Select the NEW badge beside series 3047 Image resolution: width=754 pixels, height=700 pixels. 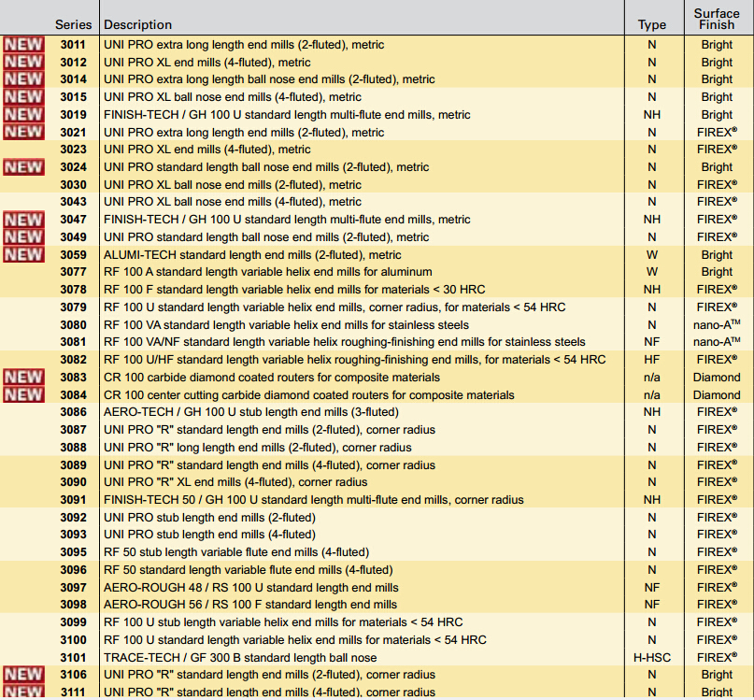tap(23, 220)
